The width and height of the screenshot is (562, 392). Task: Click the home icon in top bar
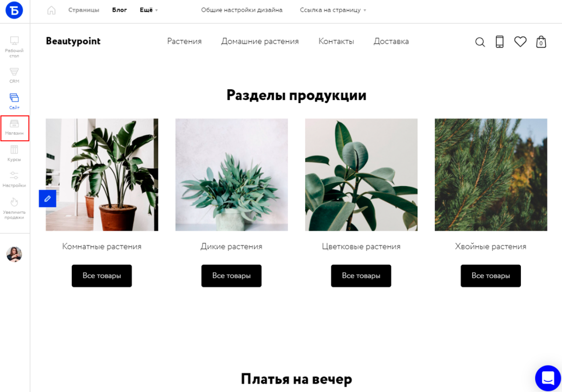pyautogui.click(x=52, y=10)
